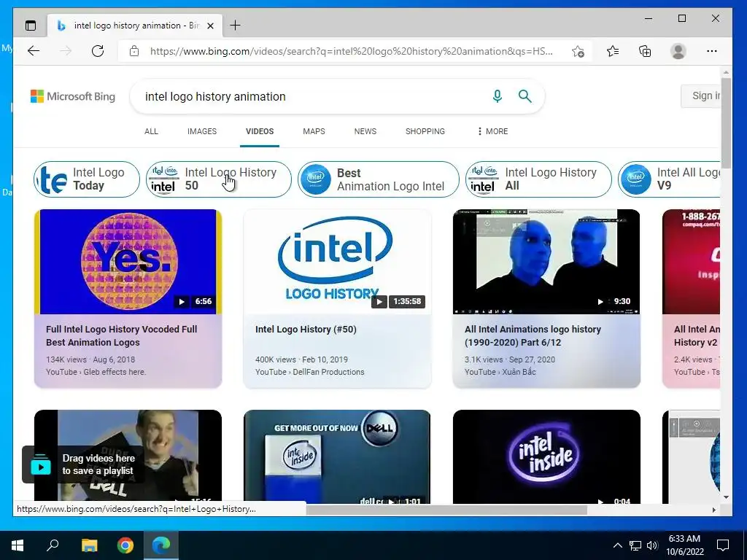The width and height of the screenshot is (747, 560).
Task: Open File Explorer from the taskbar
Action: pyautogui.click(x=89, y=545)
